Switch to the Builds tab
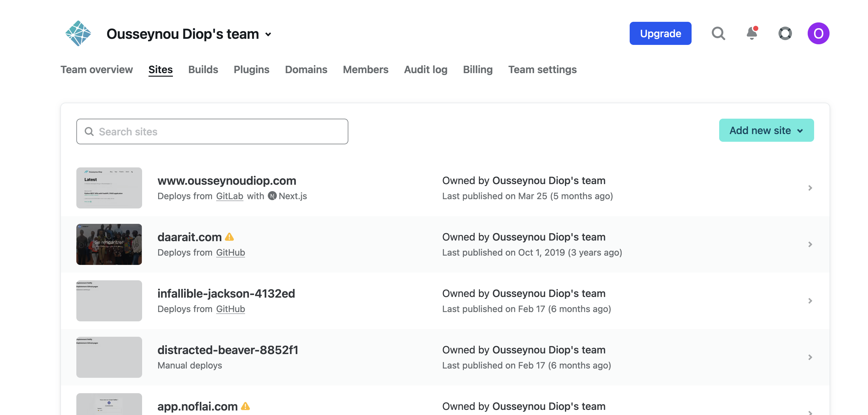Image resolution: width=868 pixels, height=415 pixels. click(203, 69)
